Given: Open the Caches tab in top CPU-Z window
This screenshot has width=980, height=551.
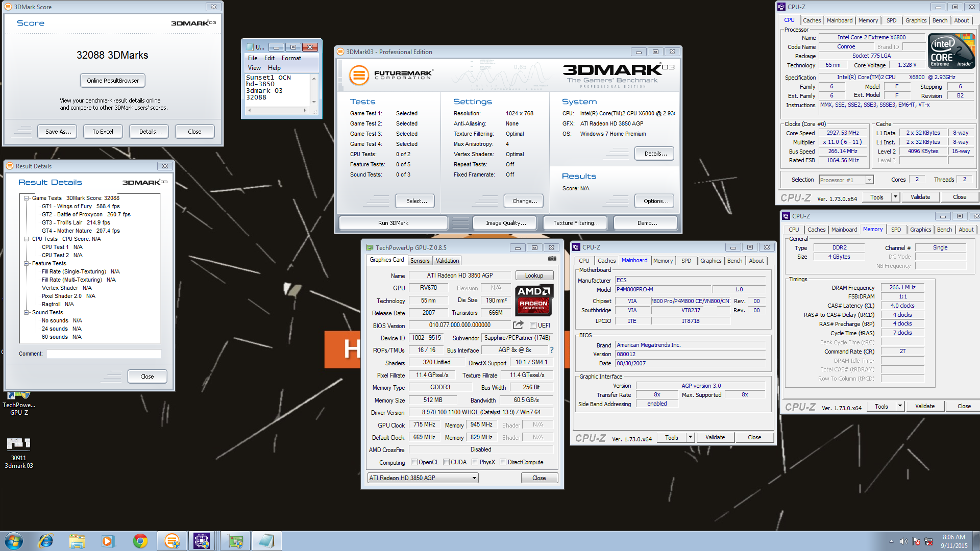Looking at the screenshot, I should point(812,20).
